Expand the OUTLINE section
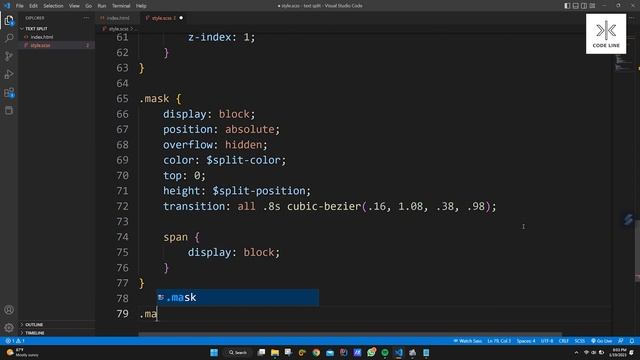640x360 pixels. 57,324
